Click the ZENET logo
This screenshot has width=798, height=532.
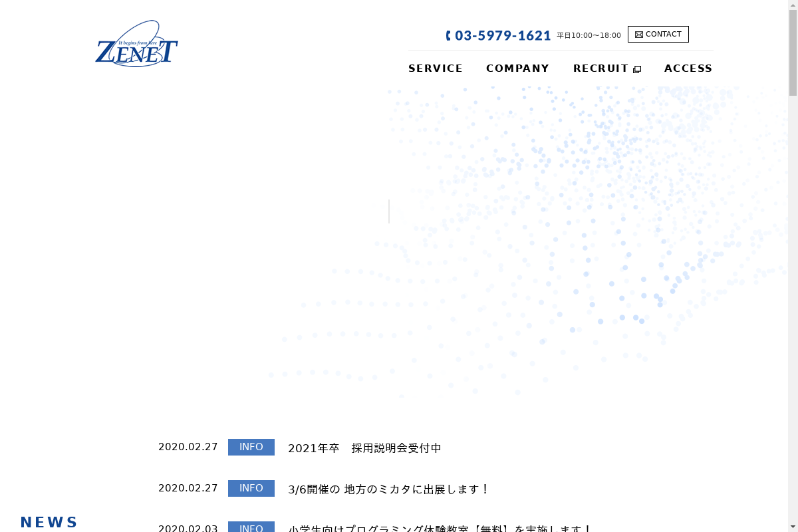click(x=136, y=44)
